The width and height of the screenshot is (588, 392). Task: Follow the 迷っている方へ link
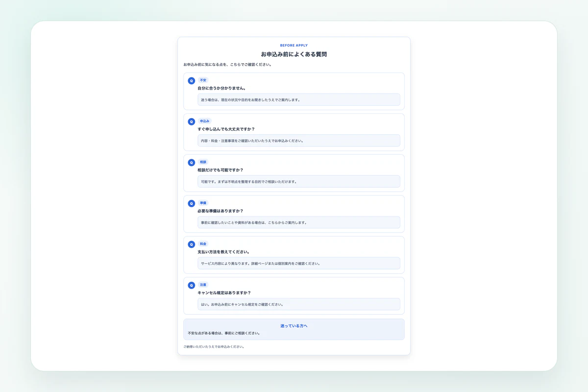tap(294, 326)
